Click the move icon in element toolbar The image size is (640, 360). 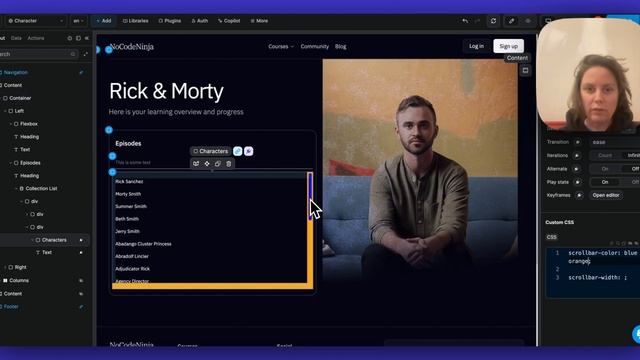207,164
